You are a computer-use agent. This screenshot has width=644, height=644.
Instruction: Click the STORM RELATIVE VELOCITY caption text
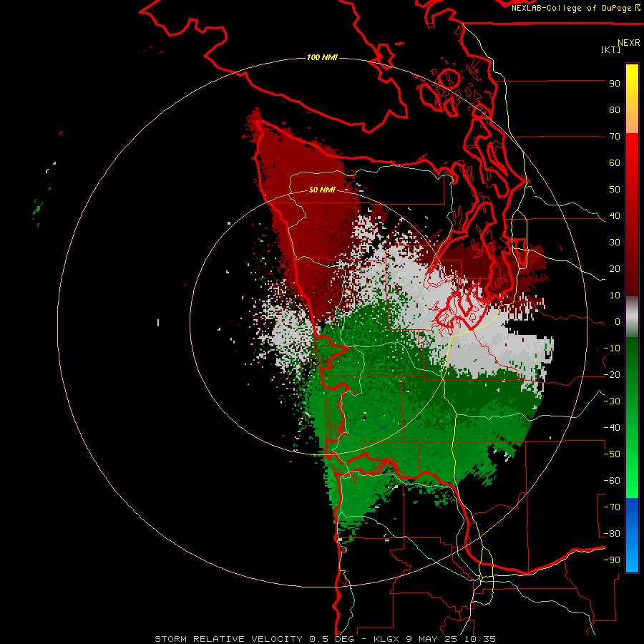point(228,639)
